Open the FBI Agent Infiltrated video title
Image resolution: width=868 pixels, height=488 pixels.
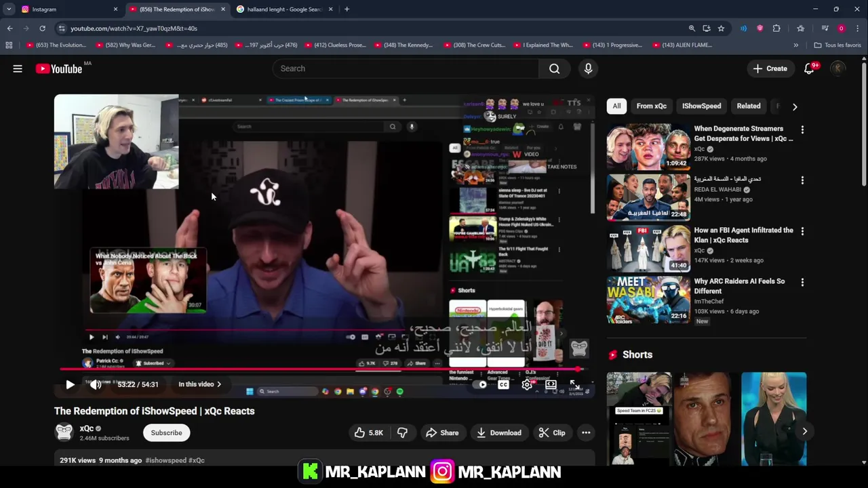(743, 235)
